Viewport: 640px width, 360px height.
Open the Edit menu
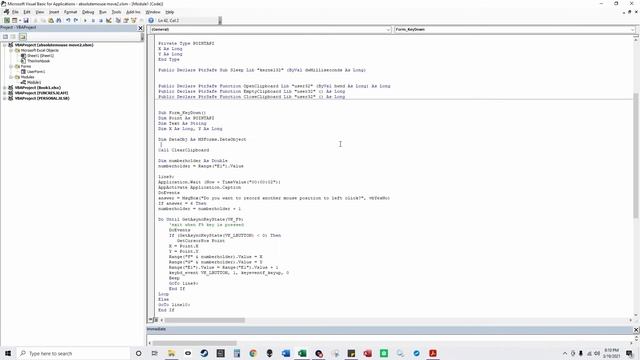[x=27, y=12]
